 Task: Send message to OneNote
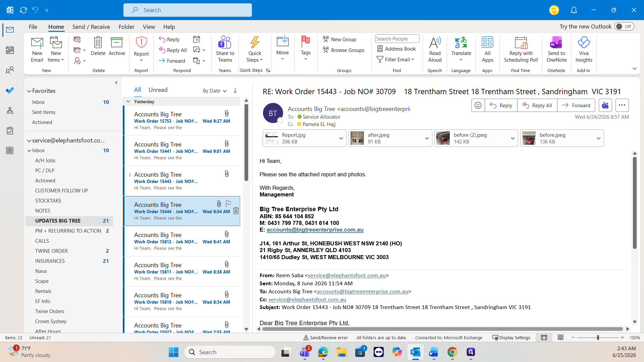click(556, 50)
